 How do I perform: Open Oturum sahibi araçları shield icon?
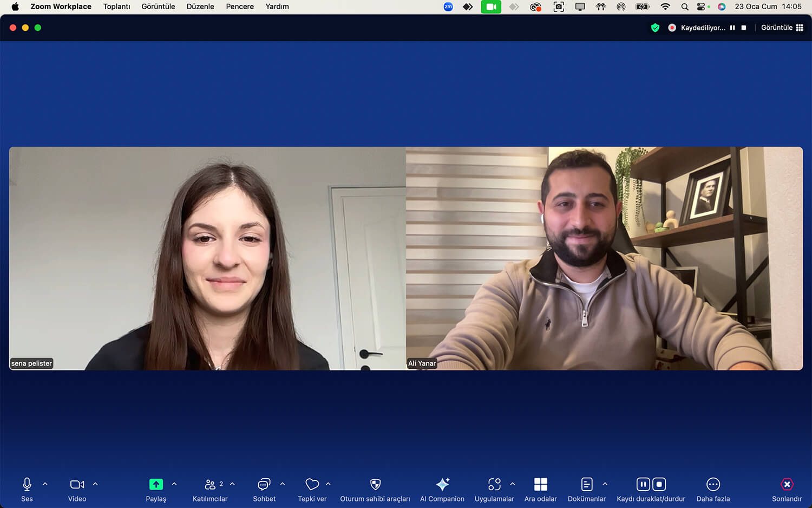click(x=375, y=484)
